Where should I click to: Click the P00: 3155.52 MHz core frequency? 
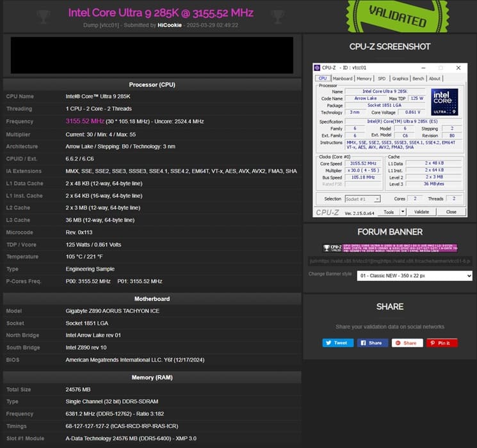pos(88,282)
